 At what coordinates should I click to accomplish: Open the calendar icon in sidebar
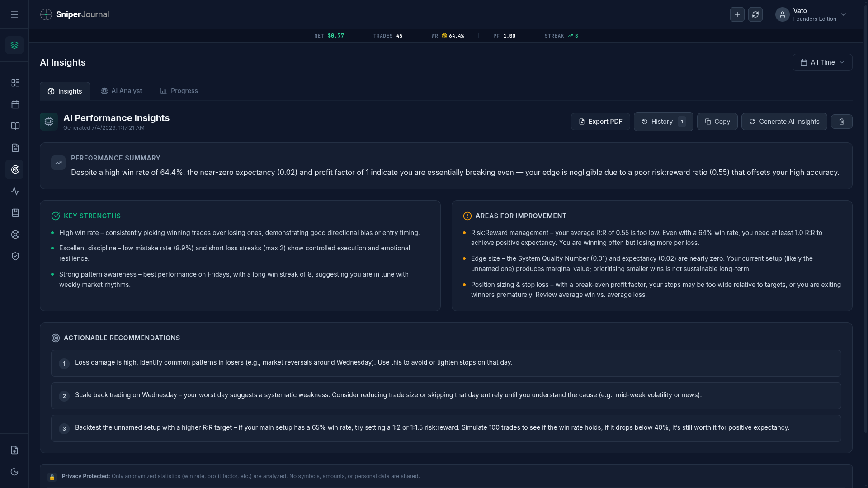[x=15, y=104]
